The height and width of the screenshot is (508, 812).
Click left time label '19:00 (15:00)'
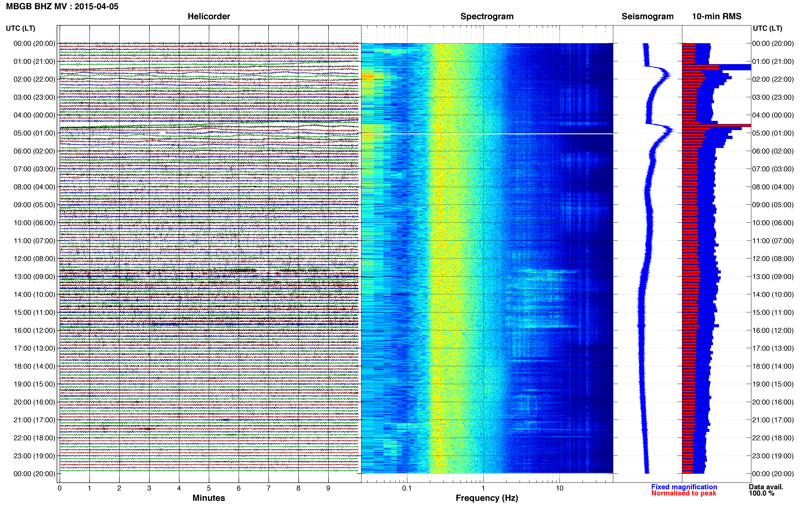tap(34, 384)
